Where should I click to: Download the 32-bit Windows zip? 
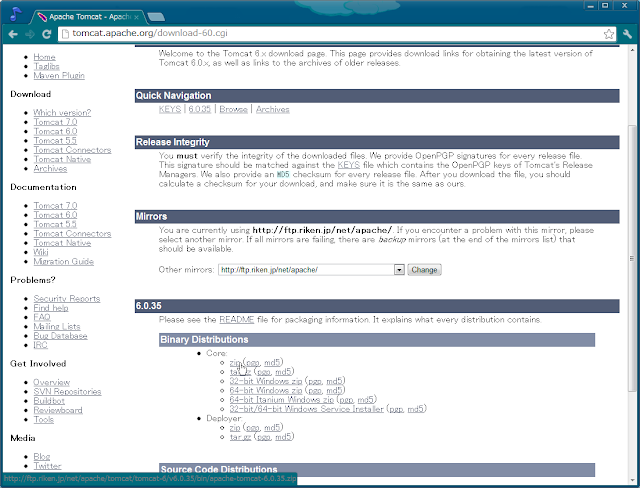pos(266,381)
